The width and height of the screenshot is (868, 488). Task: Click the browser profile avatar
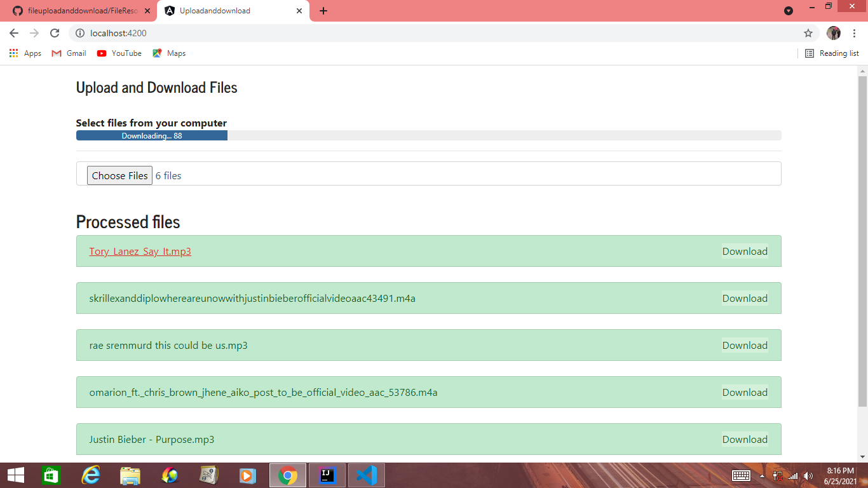(833, 32)
